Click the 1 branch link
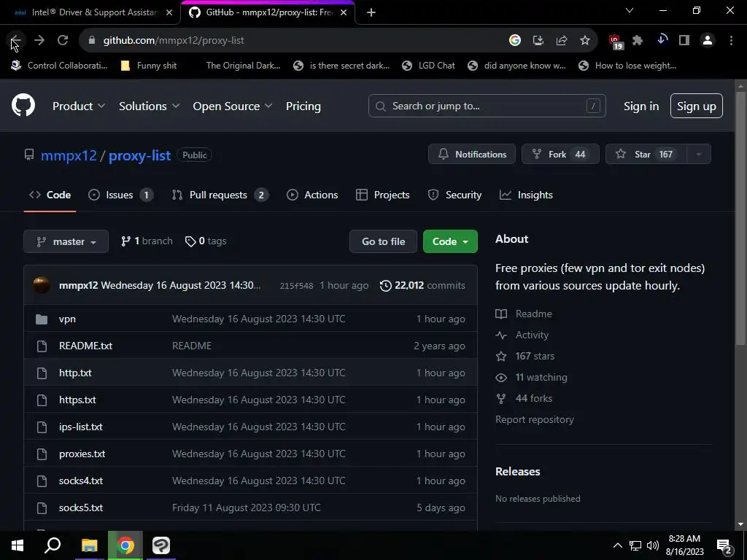Image resolution: width=747 pixels, height=560 pixels. [x=147, y=241]
